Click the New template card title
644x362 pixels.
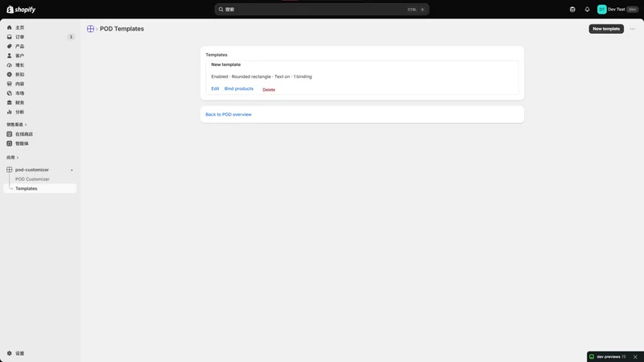(226, 64)
